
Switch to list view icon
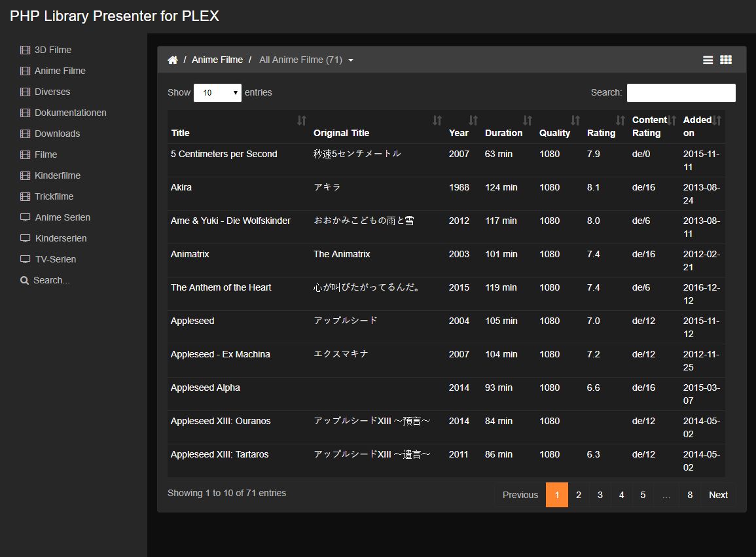pyautogui.click(x=708, y=60)
